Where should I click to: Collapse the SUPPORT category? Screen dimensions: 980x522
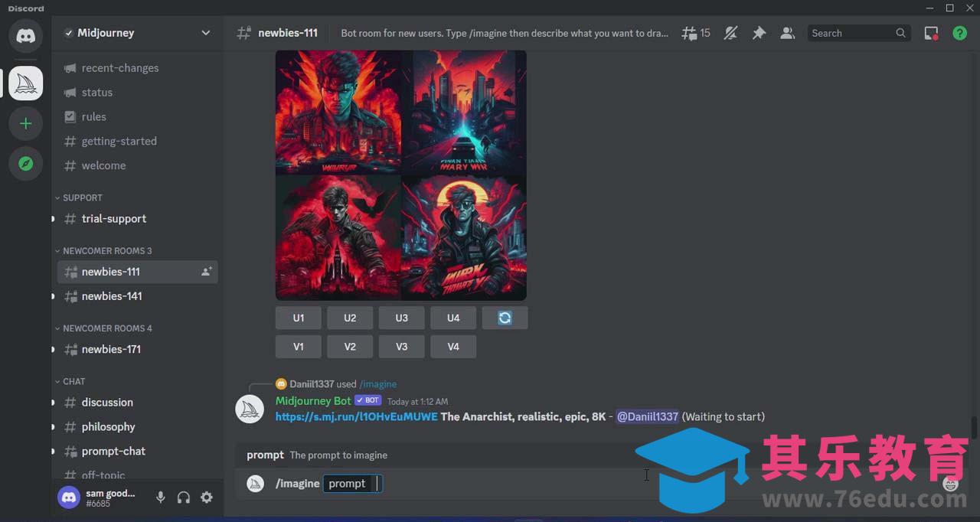coord(82,197)
